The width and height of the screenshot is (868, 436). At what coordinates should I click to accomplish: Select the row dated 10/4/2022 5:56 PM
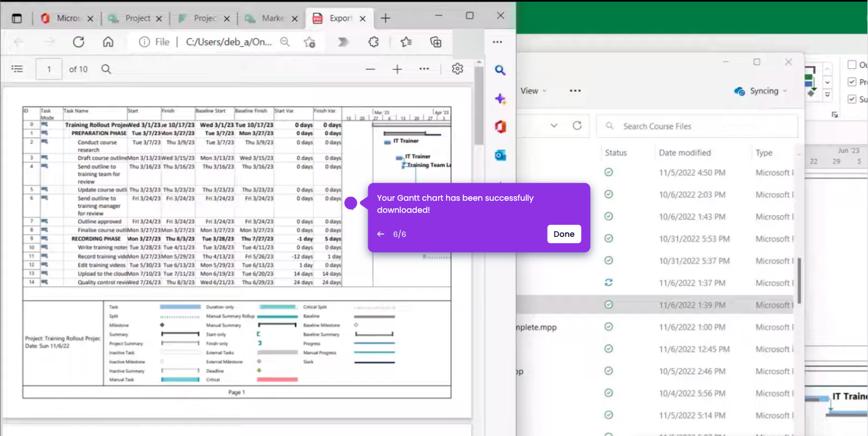(x=656, y=394)
